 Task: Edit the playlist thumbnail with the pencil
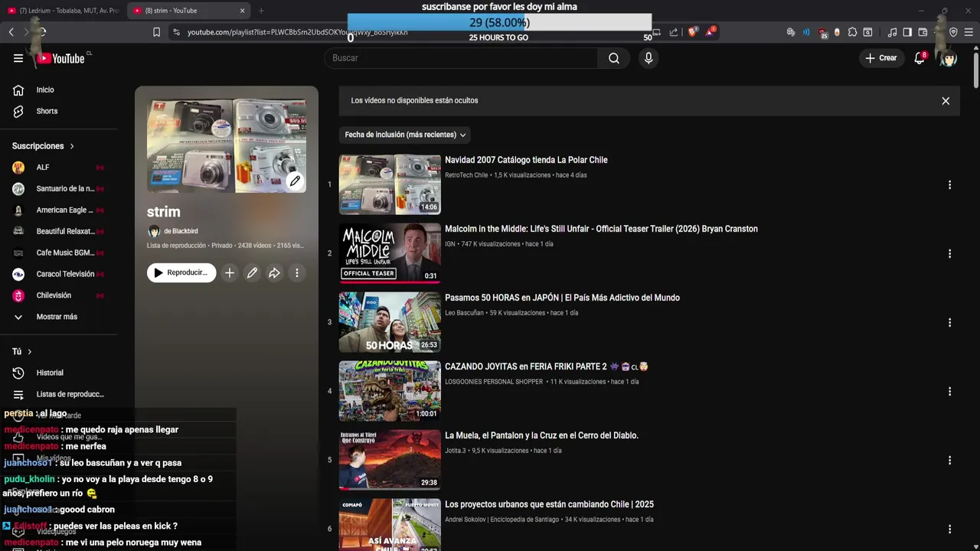(x=295, y=181)
